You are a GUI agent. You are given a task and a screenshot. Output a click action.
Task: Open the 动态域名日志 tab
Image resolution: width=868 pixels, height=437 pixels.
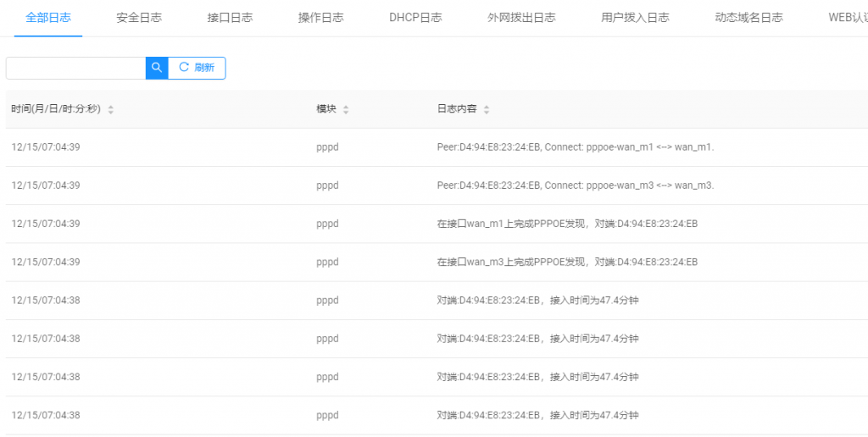pos(748,17)
